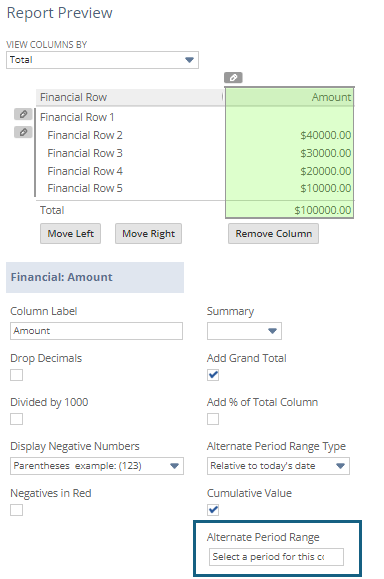384x579 pixels.
Task: Enable the Divided by 1000 checkbox
Action: click(17, 419)
